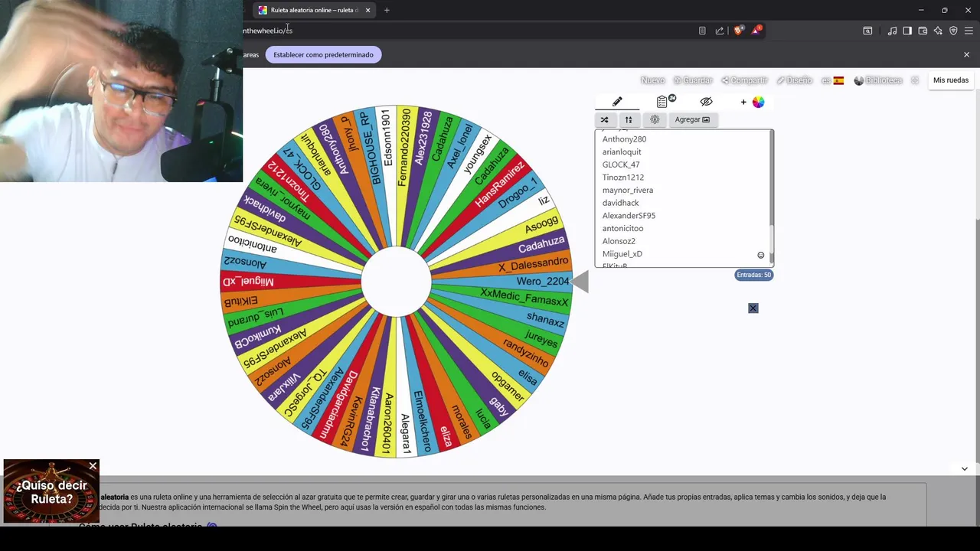Open Mis ruedas panel
This screenshot has height=551, width=980.
[x=951, y=80]
